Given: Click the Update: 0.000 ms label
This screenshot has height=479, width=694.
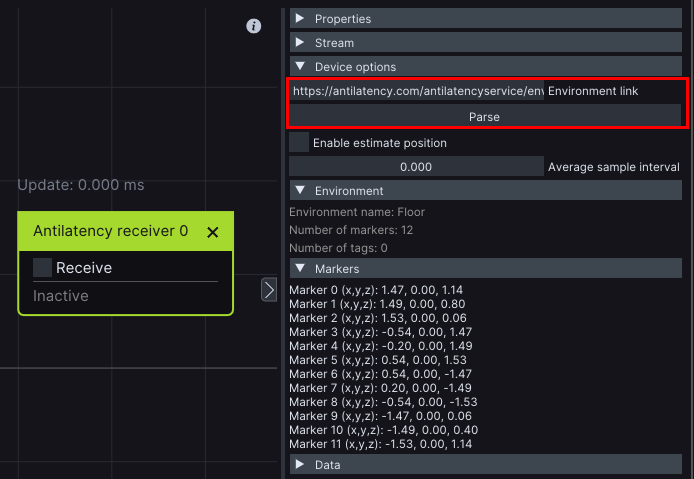Looking at the screenshot, I should 81,185.
